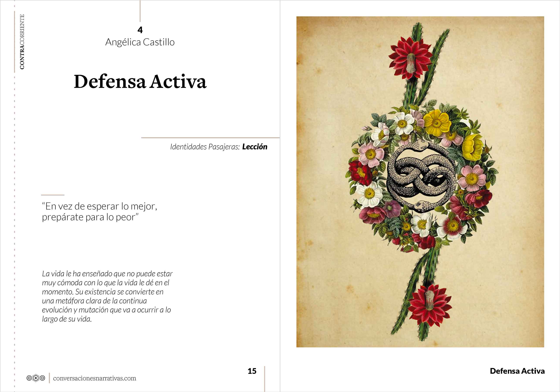This screenshot has height=392, width=560.
Task: Click the quote starting En vez de esperar
Action: pos(100,211)
